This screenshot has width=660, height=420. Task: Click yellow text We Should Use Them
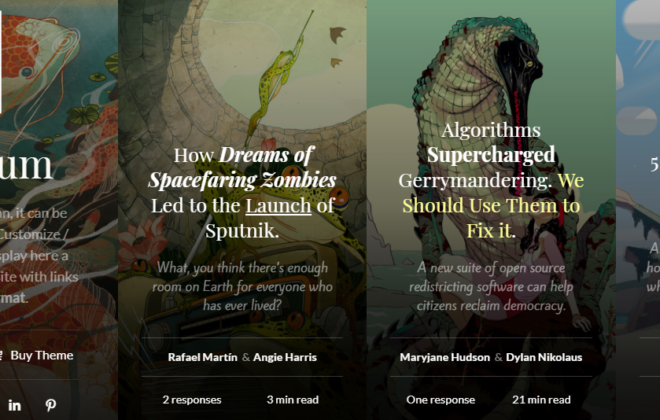point(491,205)
